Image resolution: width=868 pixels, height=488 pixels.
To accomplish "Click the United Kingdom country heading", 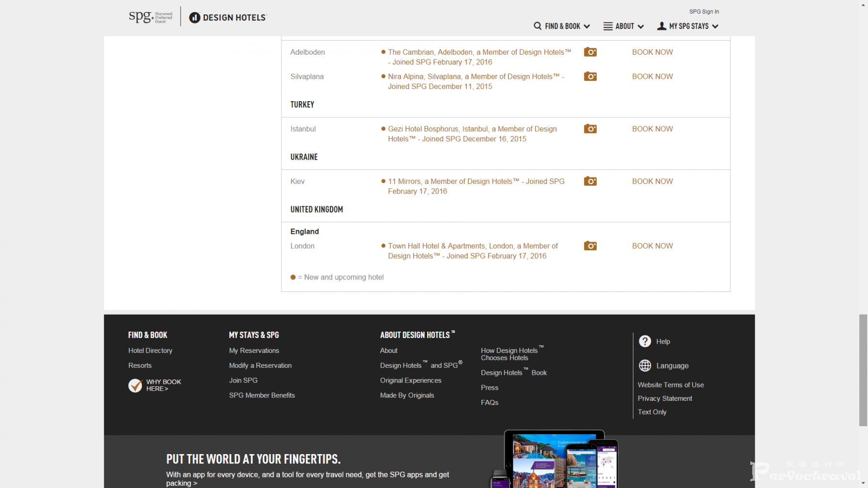I will [x=316, y=210].
